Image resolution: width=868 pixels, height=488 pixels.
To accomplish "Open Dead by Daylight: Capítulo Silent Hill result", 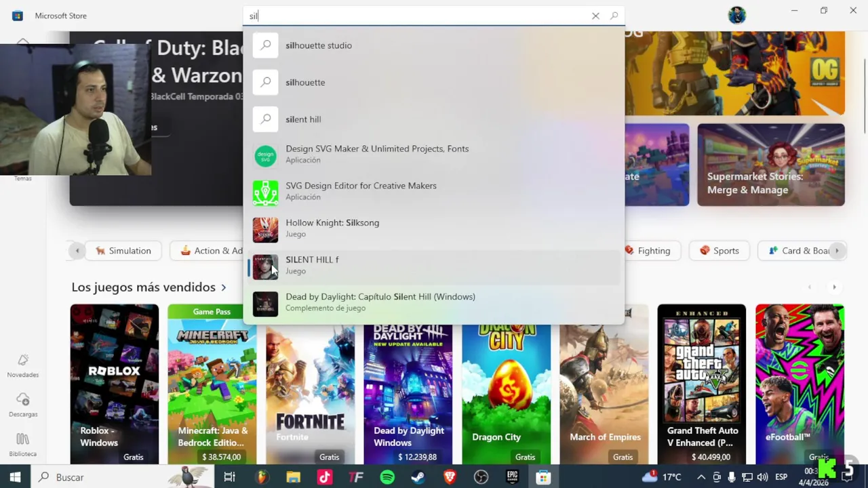I will (x=434, y=302).
